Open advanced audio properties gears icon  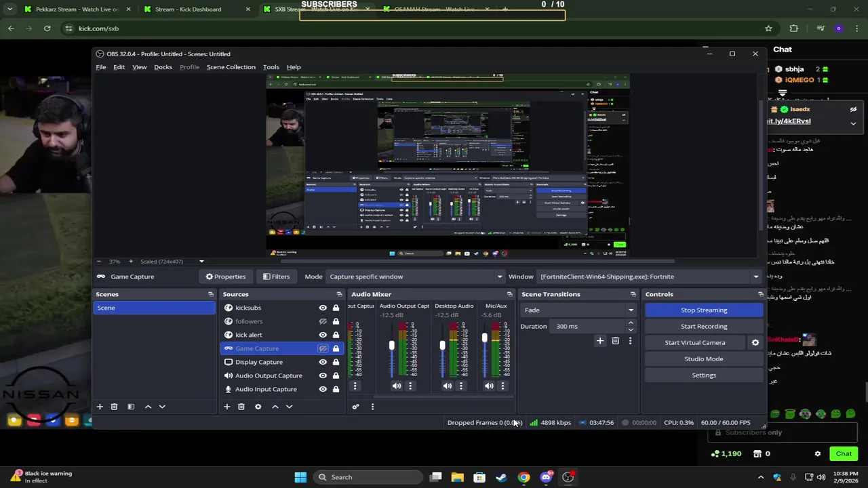(355, 407)
